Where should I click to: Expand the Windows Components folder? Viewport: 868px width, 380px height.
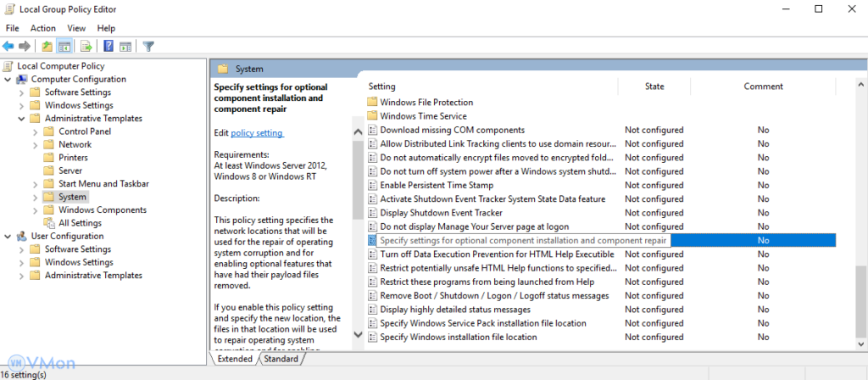pos(35,210)
